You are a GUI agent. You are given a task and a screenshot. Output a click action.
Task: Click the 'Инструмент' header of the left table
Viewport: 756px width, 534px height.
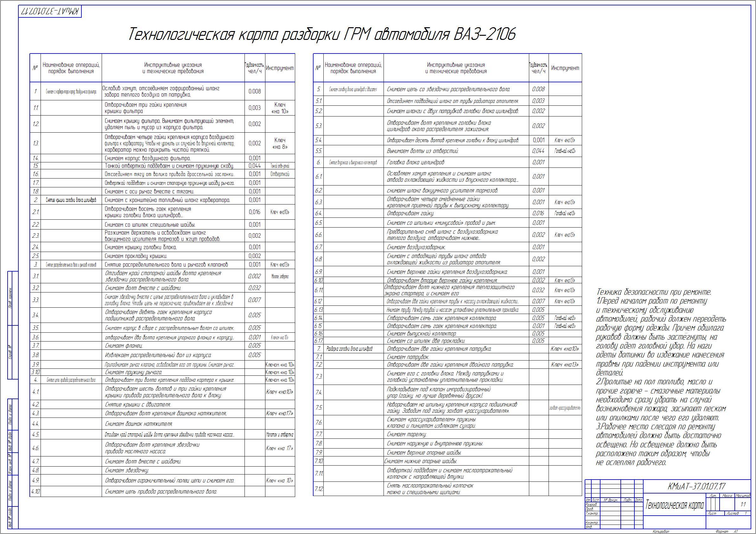click(280, 68)
